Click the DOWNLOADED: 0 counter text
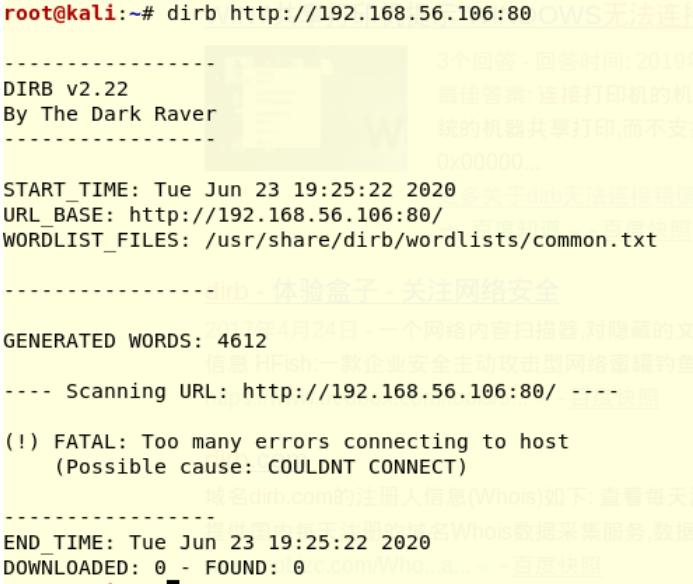The image size is (693, 584). pyautogui.click(x=85, y=568)
